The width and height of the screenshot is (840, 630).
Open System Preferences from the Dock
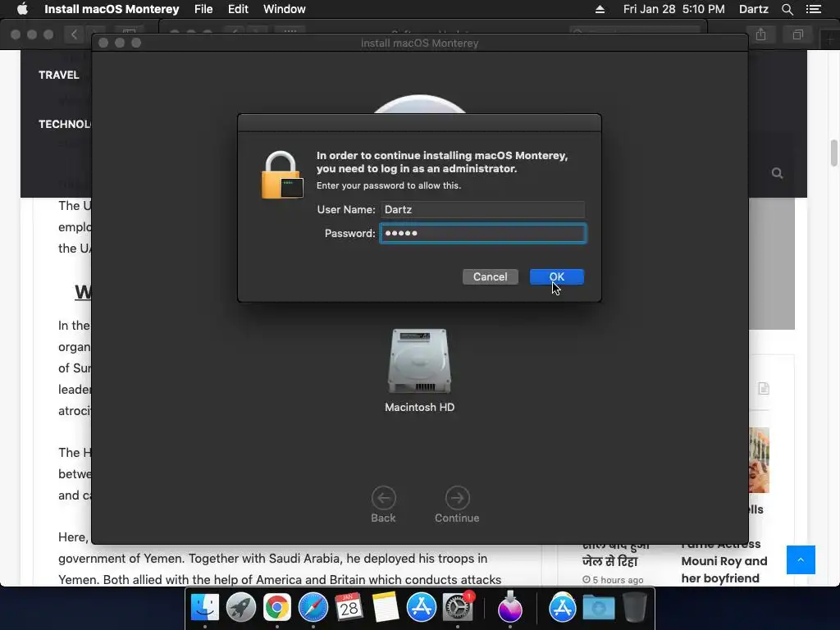[x=458, y=608]
